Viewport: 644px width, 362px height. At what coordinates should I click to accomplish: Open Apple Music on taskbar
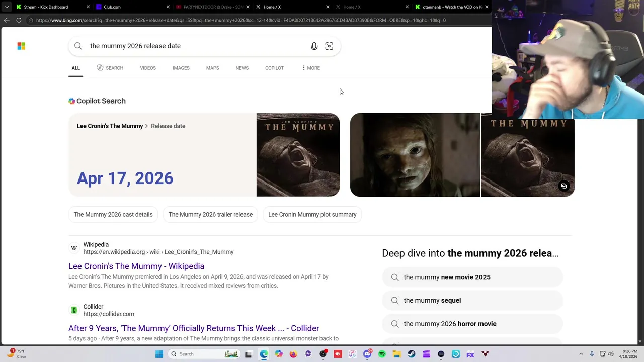[352, 354]
